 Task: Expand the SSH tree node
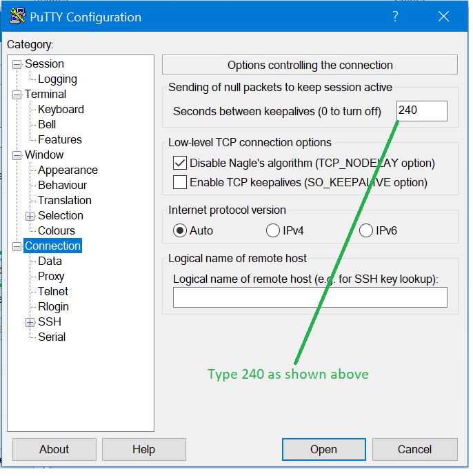[30, 322]
